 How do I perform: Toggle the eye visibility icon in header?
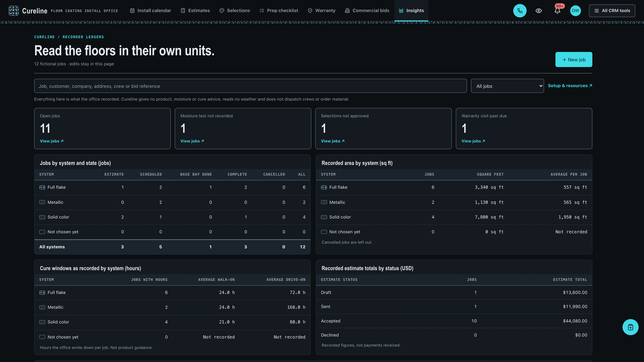(x=539, y=11)
